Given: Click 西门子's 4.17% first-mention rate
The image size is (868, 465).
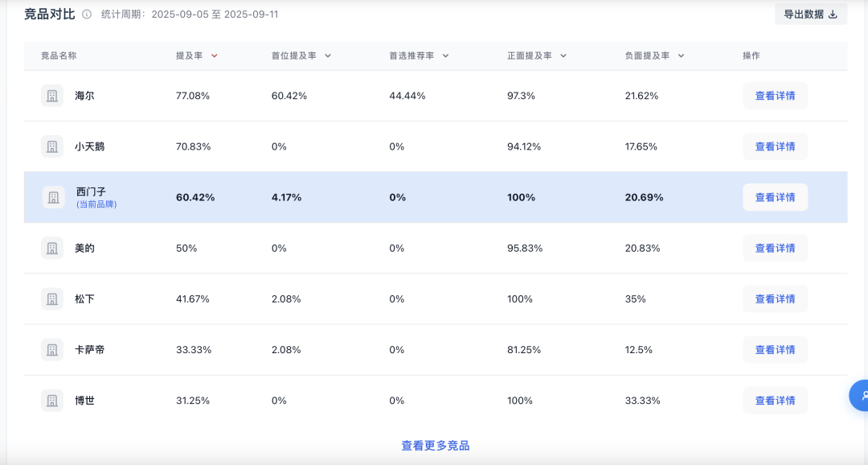Looking at the screenshot, I should pyautogui.click(x=286, y=197).
